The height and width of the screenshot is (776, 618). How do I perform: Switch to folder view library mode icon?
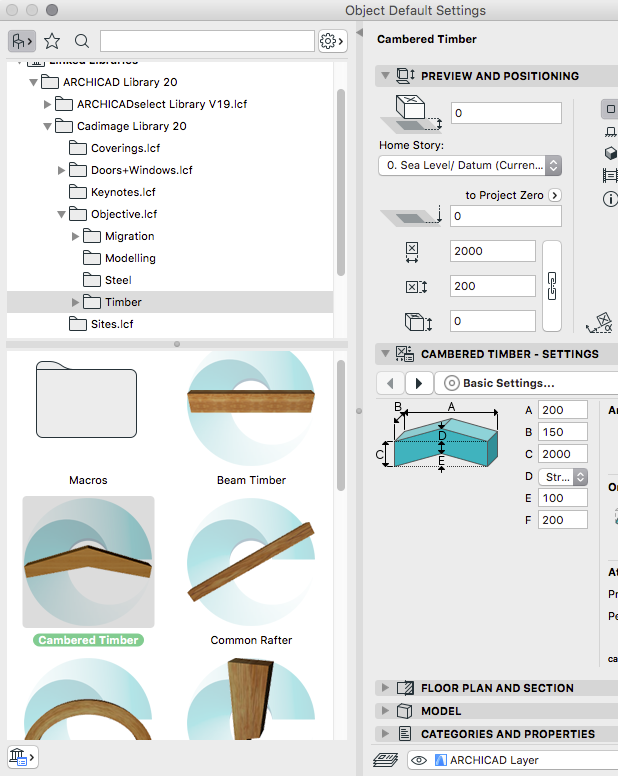(22, 41)
